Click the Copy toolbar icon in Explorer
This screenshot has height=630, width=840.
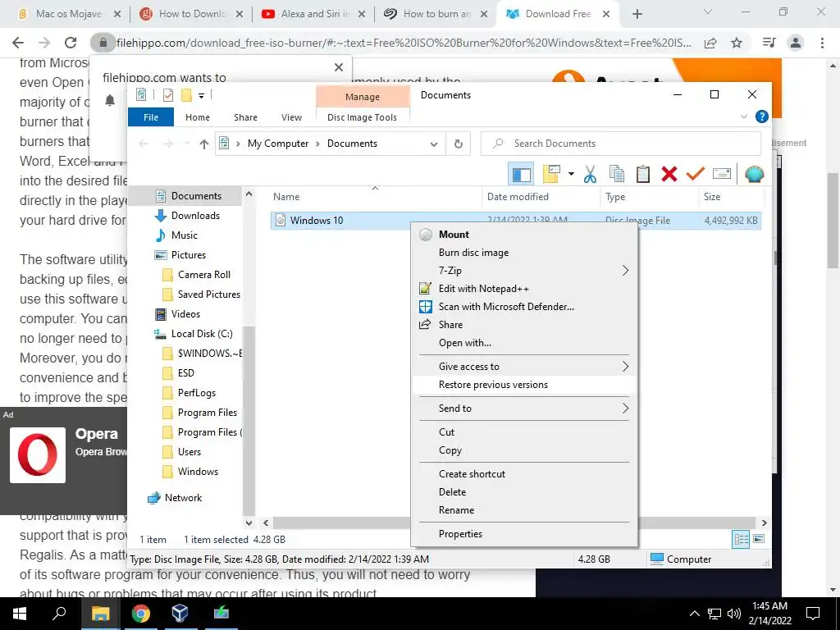617,174
